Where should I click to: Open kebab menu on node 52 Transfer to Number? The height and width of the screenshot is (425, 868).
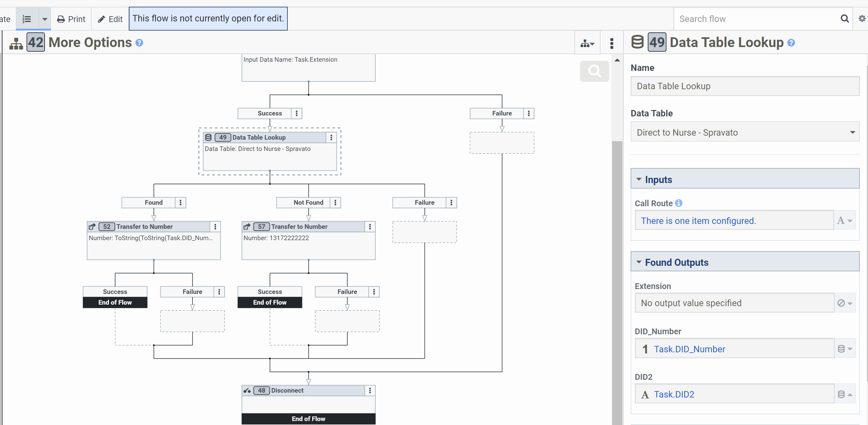tap(215, 227)
